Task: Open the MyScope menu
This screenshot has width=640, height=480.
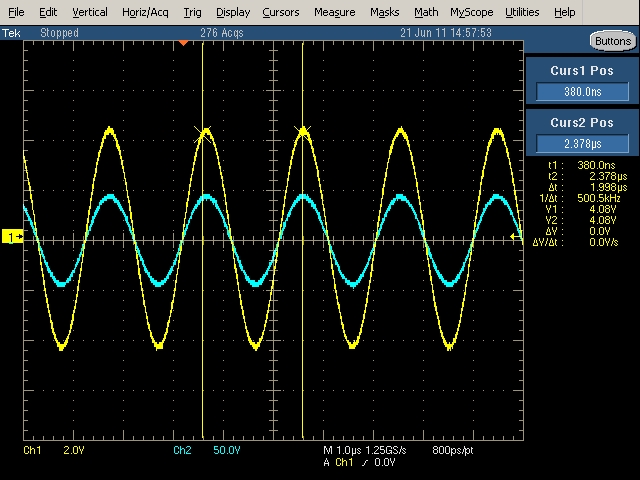Action: (471, 12)
